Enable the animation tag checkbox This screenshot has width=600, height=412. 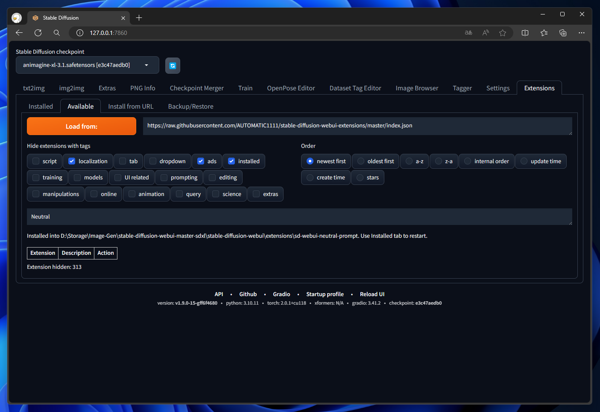point(132,194)
